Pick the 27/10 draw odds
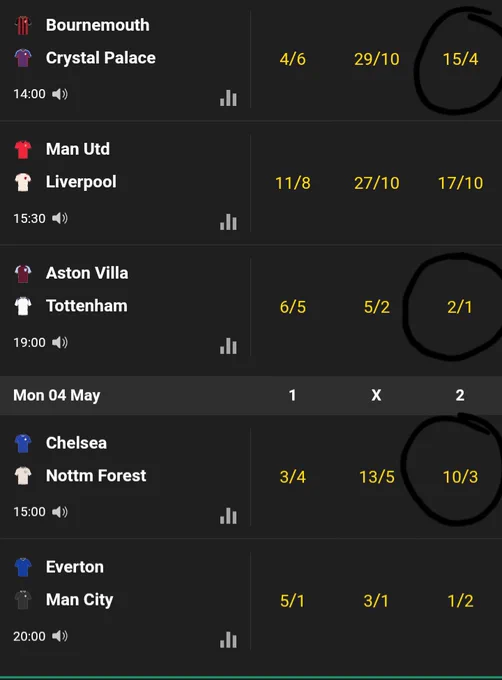502x680 pixels. tap(377, 183)
